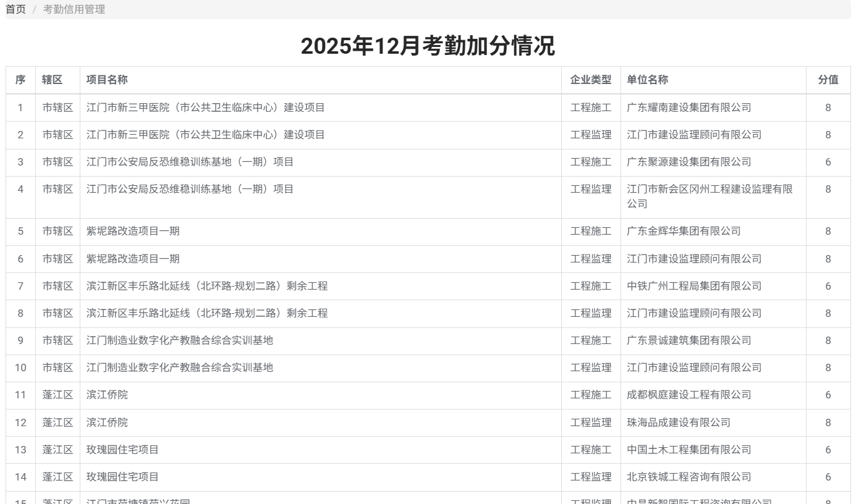This screenshot has width=856, height=504.
Task: Click the 考勤信用管理 breadcrumb item
Action: point(74,9)
